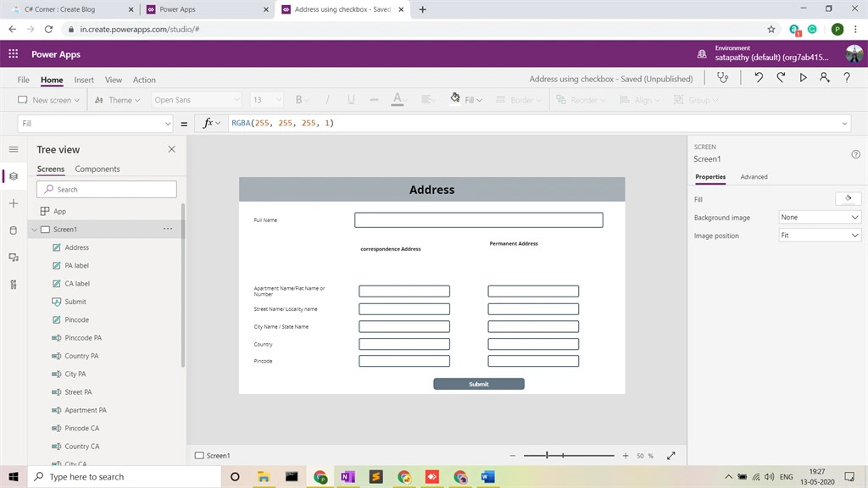Open the Insert menu tab

point(84,80)
